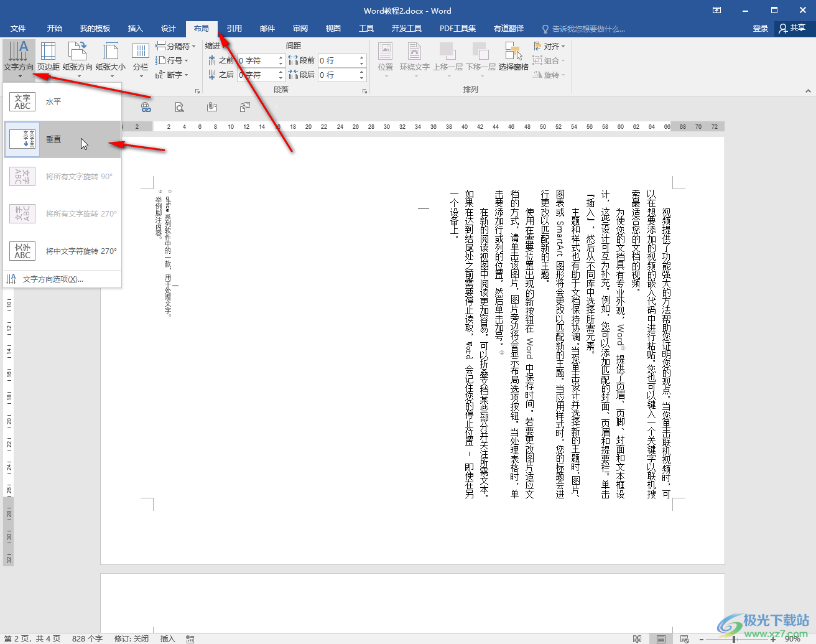Switch to Web Layout view icon
816x644 pixels.
coord(685,639)
